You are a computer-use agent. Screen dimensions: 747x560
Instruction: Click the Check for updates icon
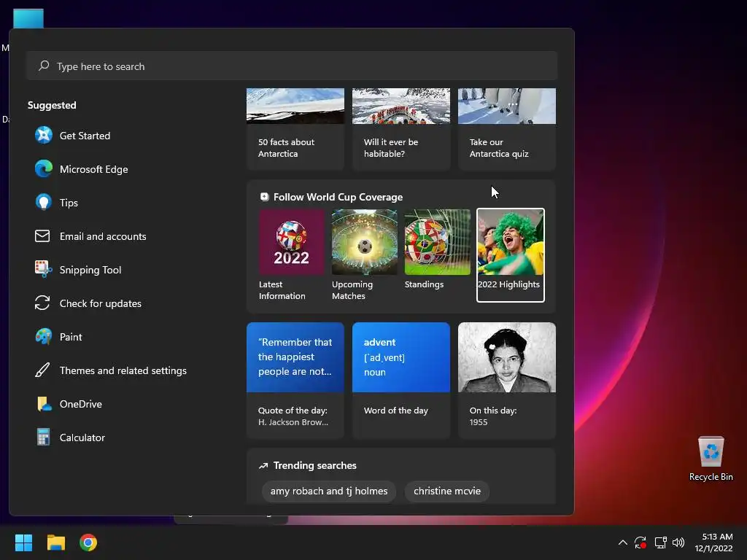pyautogui.click(x=42, y=303)
